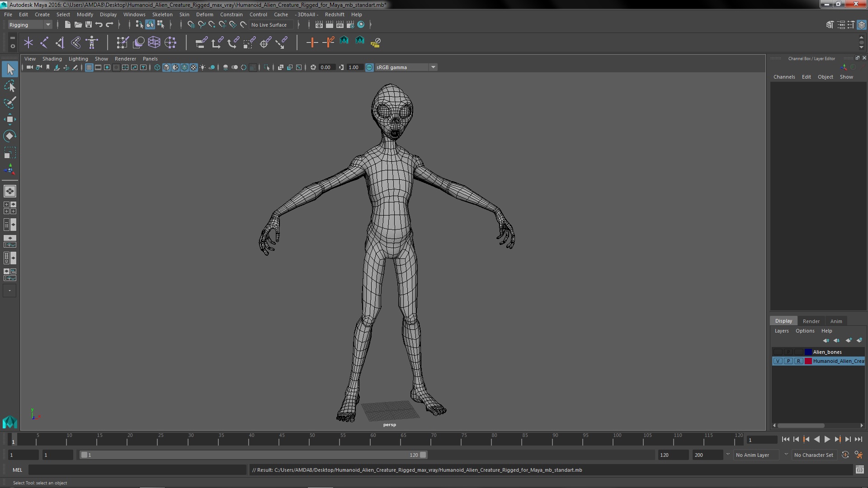Choose the Create IK Handle icon
Viewport: 868px width, 488px height.
[x=60, y=42]
